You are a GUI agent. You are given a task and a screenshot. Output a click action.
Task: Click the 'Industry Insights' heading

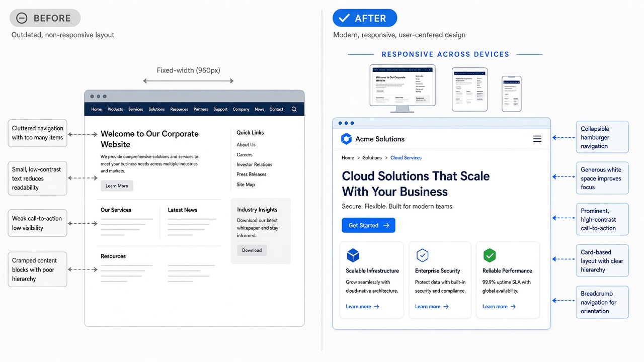257,210
